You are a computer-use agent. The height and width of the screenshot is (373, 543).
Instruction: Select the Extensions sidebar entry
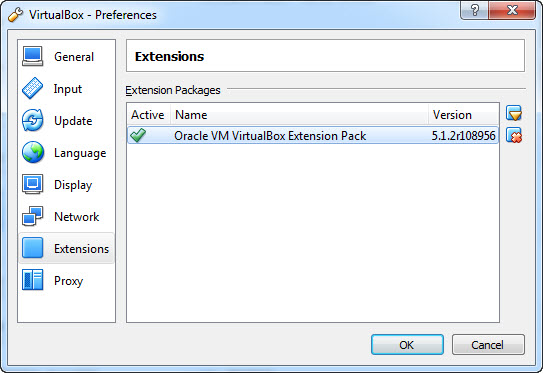pos(66,248)
